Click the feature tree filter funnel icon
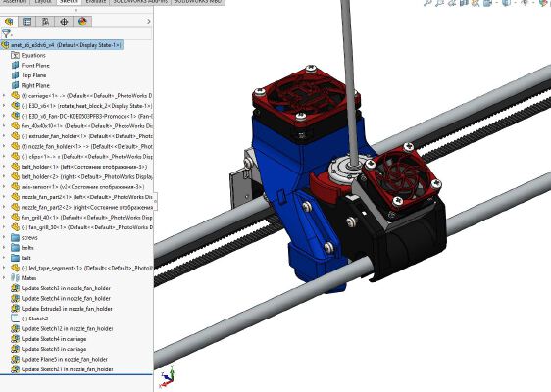Screen dimensions: 551x392 6,33
